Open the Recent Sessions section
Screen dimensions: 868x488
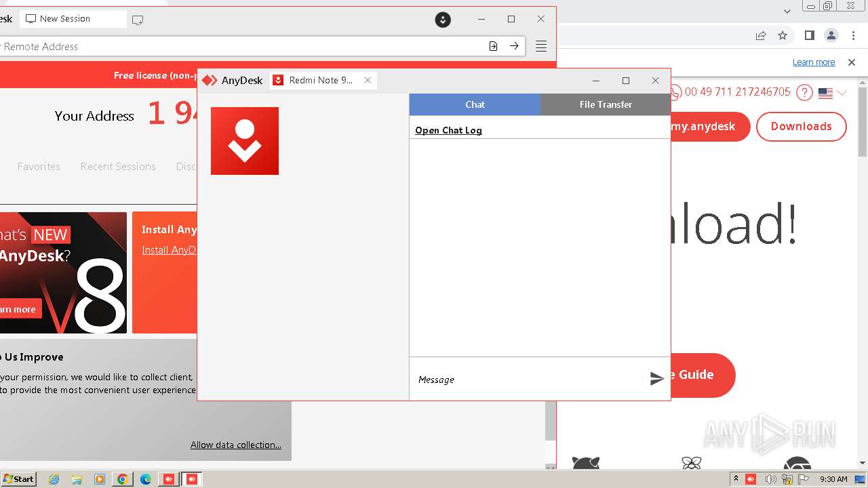pos(118,166)
